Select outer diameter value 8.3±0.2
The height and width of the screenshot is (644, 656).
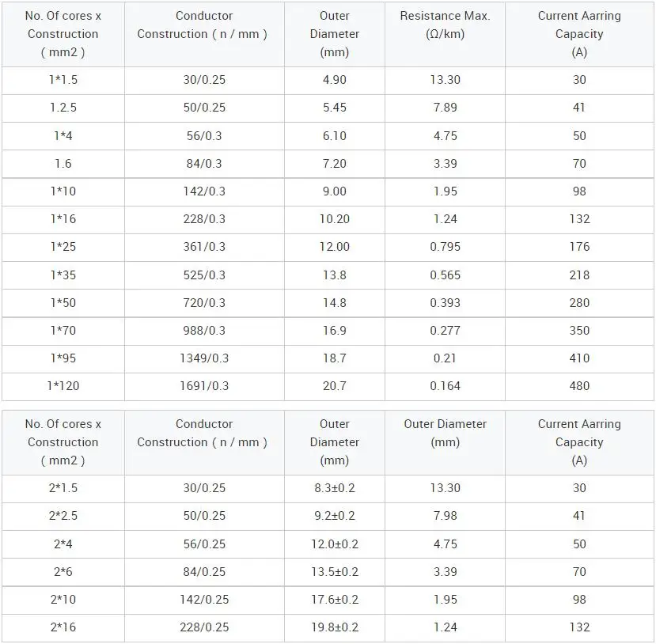[x=334, y=488]
